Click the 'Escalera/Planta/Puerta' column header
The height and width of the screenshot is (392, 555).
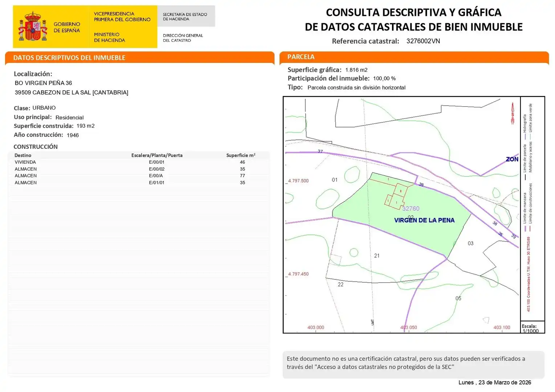(157, 155)
